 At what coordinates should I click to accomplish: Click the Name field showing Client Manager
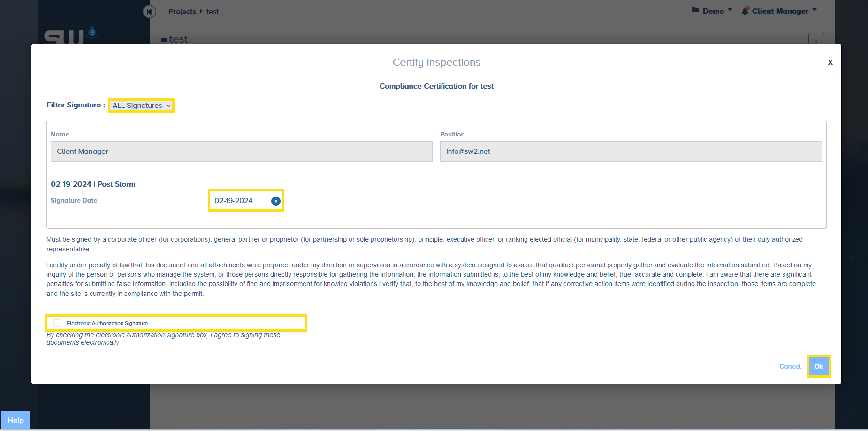pyautogui.click(x=241, y=151)
